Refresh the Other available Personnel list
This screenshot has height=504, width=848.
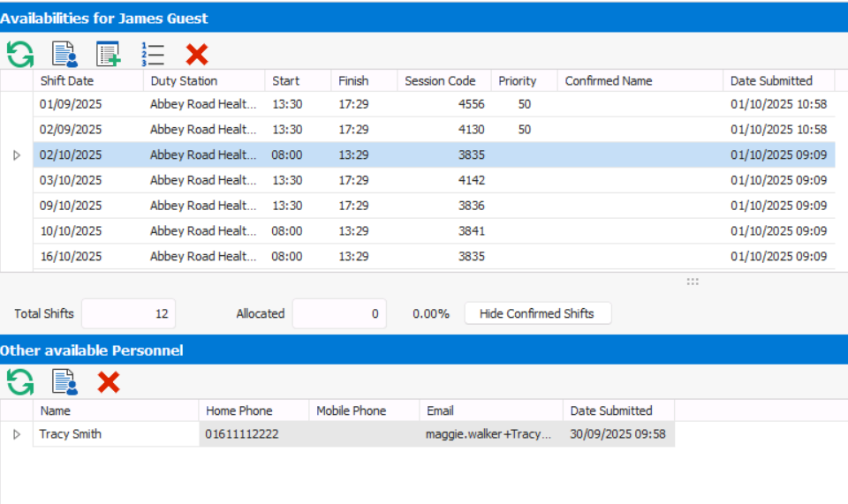(x=19, y=382)
